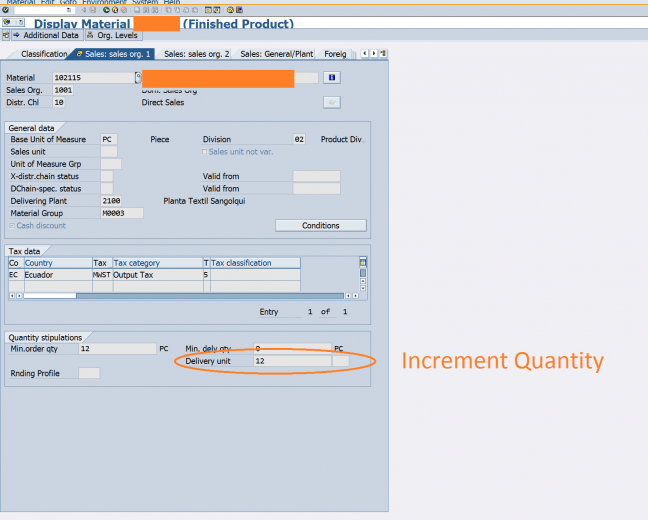Screen dimensions: 648x520
Task: Click the blue material information icon
Action: click(x=332, y=77)
